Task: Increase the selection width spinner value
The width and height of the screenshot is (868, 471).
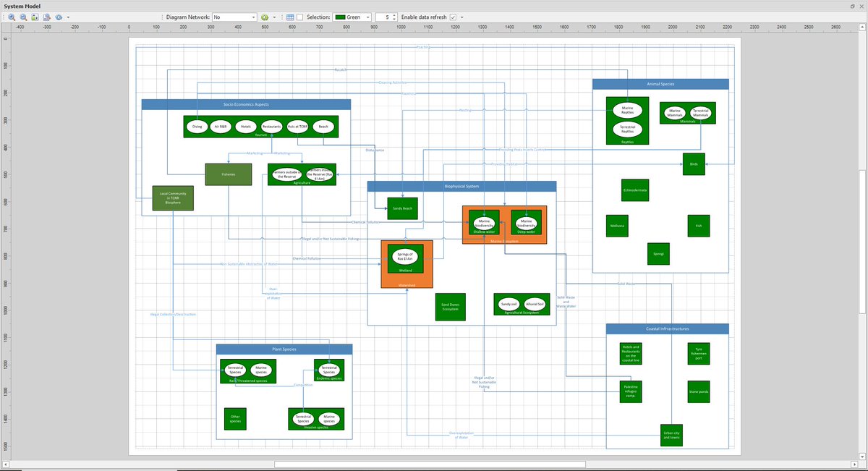Action: [394, 14]
